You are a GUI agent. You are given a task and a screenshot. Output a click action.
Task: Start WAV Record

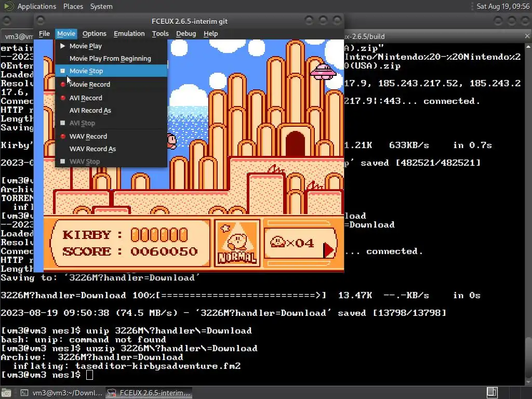111,137
